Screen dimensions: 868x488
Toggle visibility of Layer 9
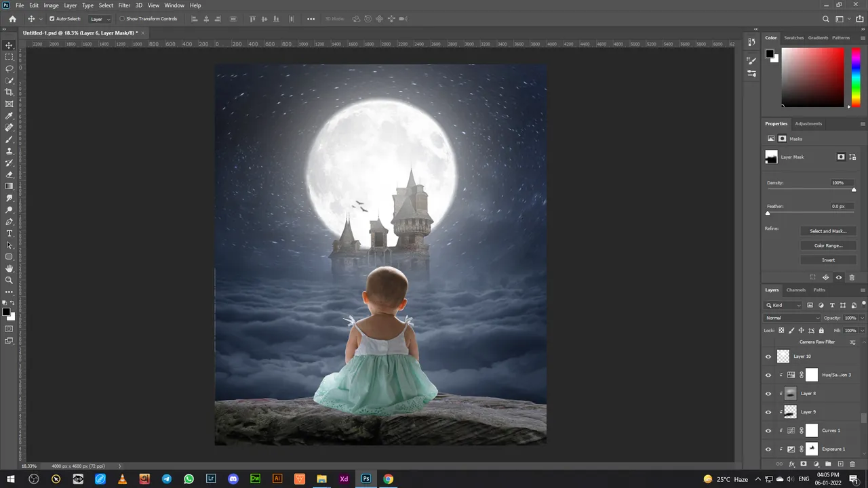pos(768,412)
